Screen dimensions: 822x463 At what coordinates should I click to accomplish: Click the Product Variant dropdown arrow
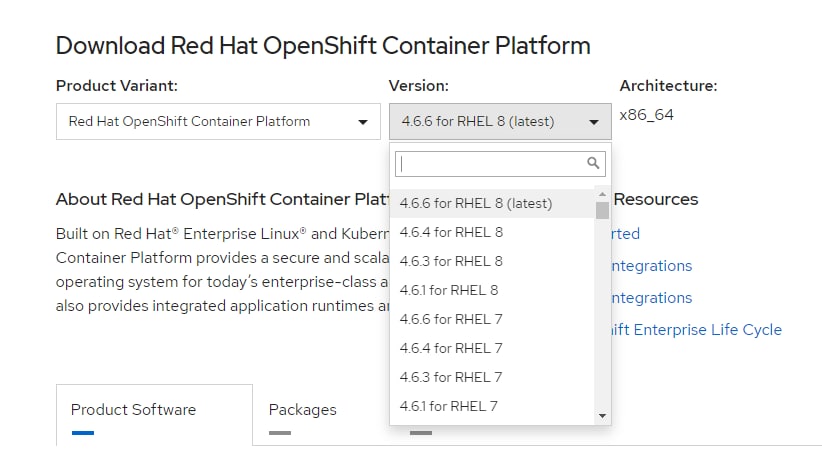[362, 122]
